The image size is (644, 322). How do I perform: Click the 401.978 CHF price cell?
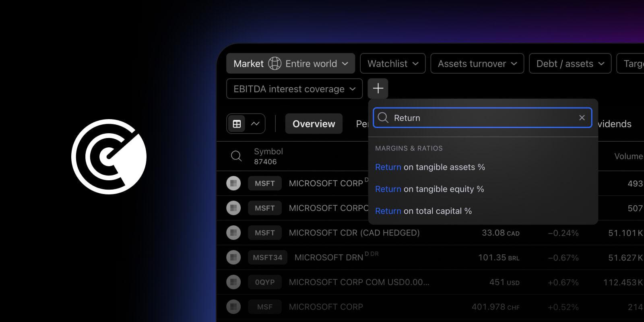coord(495,307)
